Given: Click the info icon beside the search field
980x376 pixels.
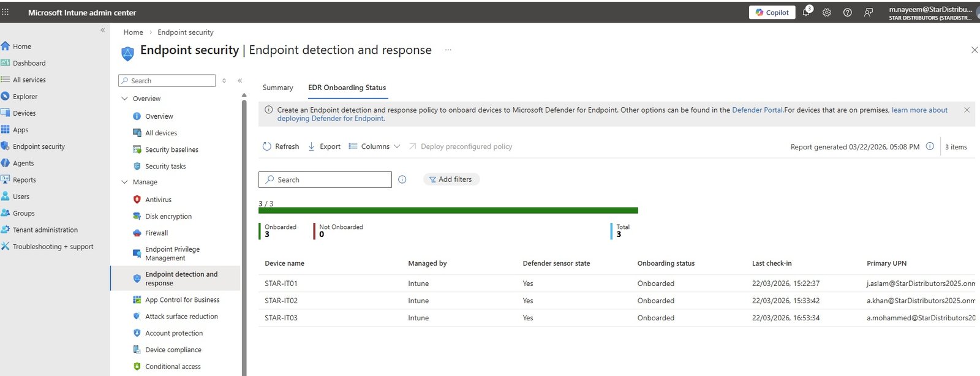Looking at the screenshot, I should point(402,179).
